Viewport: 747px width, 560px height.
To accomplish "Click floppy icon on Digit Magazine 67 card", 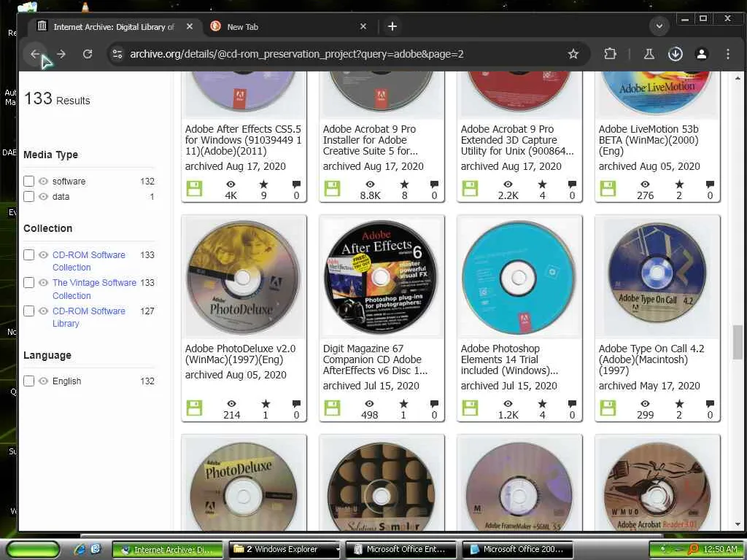I will (332, 408).
